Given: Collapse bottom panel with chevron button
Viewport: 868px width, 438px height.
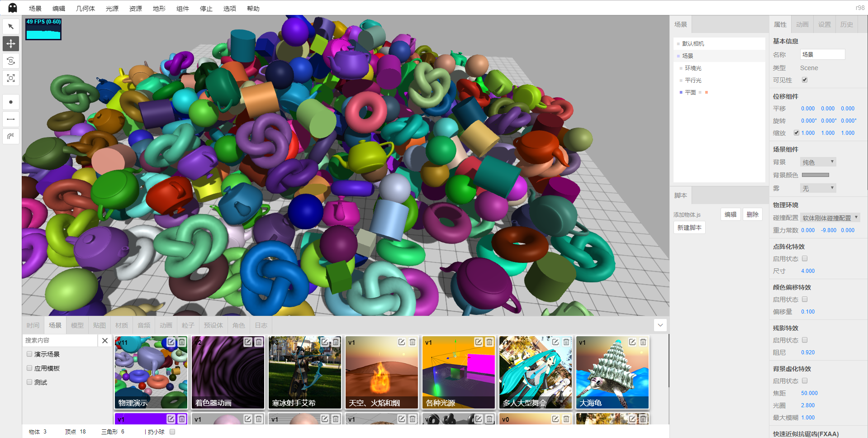Looking at the screenshot, I should pos(660,325).
